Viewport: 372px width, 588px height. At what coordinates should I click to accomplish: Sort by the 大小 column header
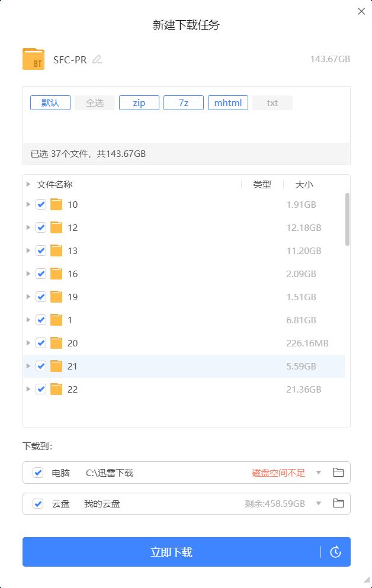pyautogui.click(x=304, y=184)
